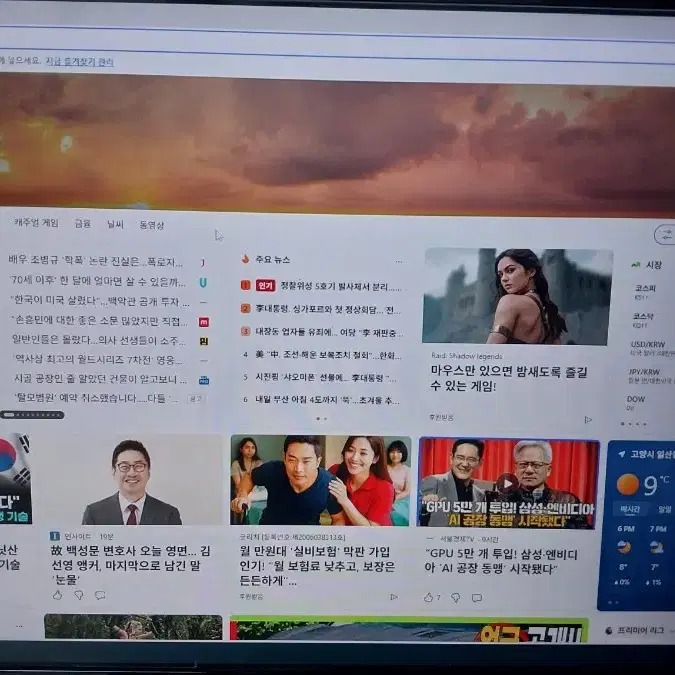Click the Raid Shadow Legends ad image
The image size is (675, 675).
[517, 296]
